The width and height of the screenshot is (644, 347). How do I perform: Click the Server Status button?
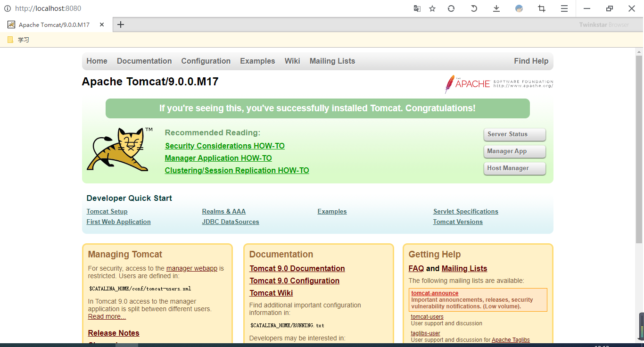coord(515,134)
